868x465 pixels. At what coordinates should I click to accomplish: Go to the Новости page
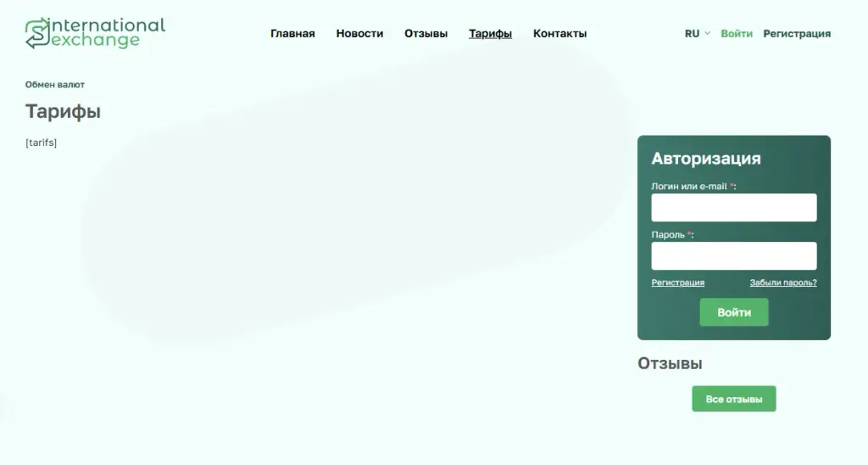pos(359,34)
